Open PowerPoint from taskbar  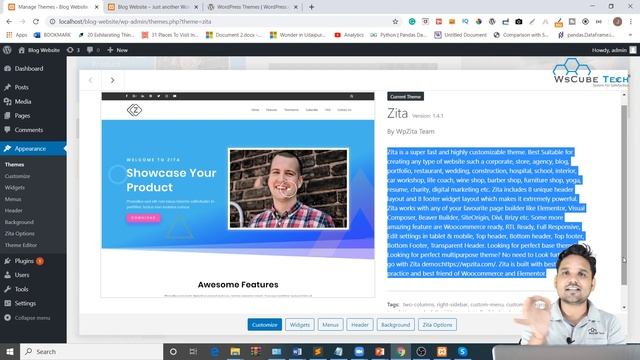[x=380, y=351]
